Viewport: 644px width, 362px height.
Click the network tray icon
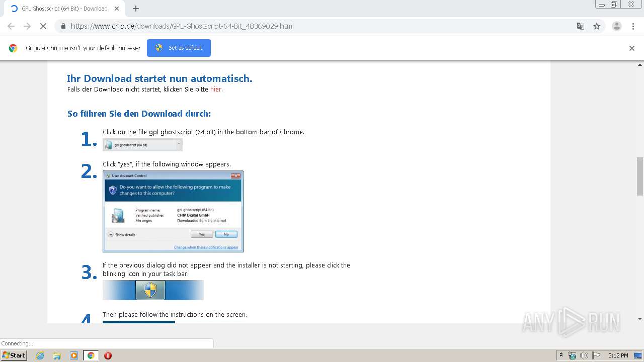pos(572,355)
